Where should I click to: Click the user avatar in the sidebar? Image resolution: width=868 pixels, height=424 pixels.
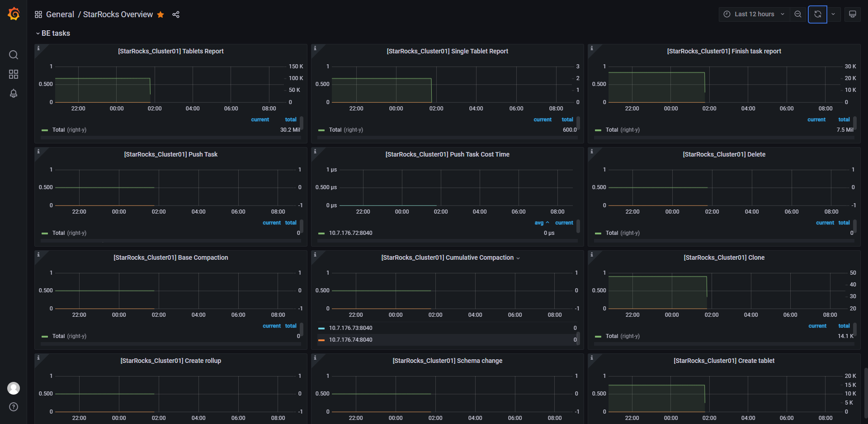coord(14,388)
